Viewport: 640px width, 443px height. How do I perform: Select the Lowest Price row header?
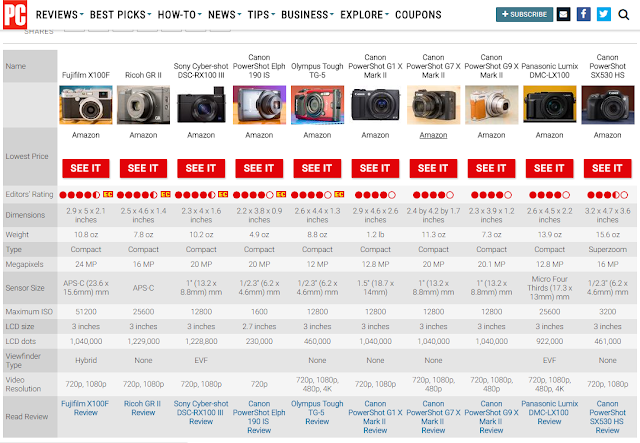tap(30, 156)
